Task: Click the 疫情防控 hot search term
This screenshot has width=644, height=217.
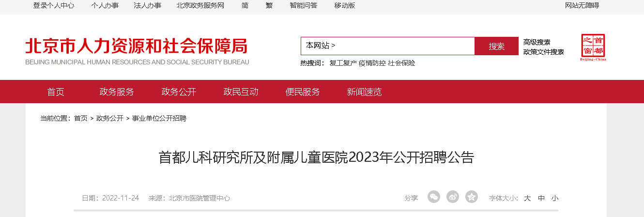Action: (x=372, y=63)
